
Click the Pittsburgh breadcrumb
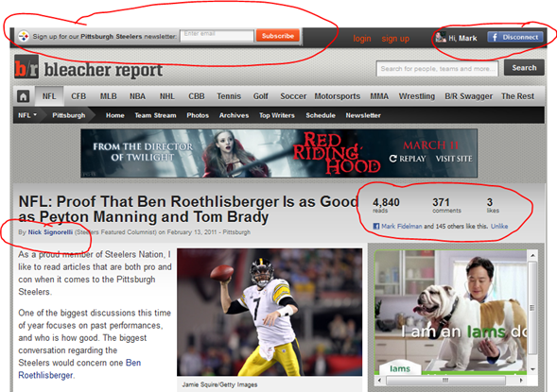68,115
